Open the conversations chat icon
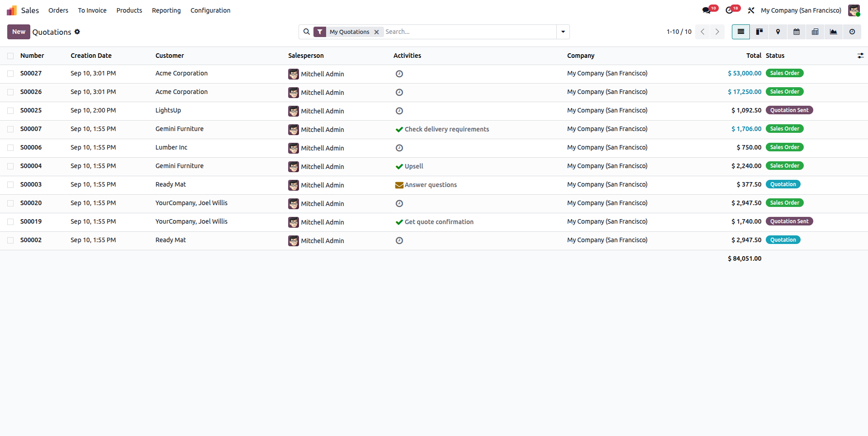This screenshot has width=868, height=436. click(x=706, y=10)
